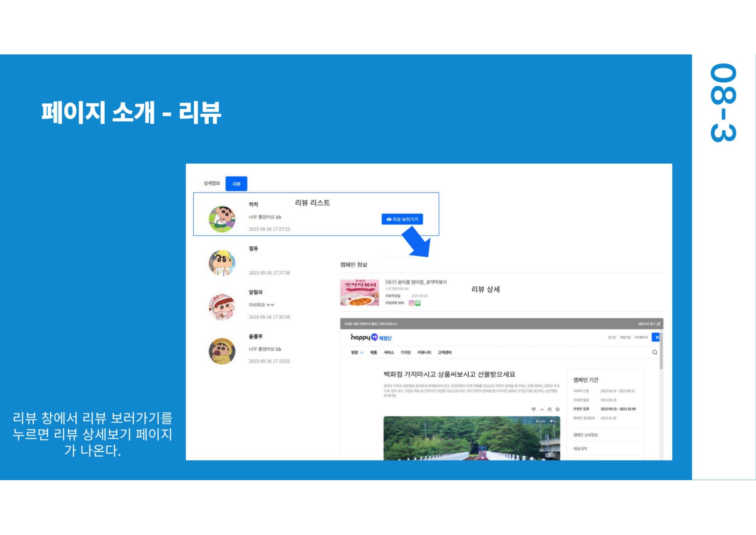Click the 철뚜 reviewer avatar

(222, 263)
